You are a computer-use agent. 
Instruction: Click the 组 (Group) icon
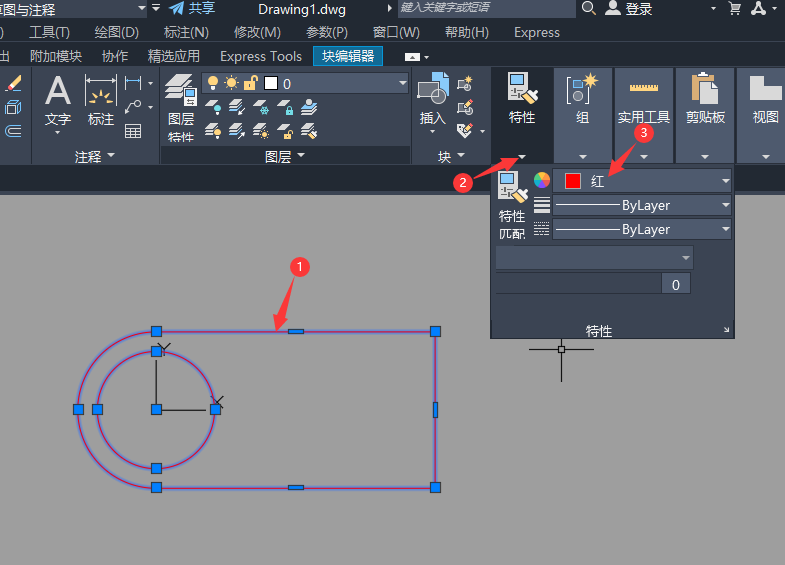click(x=582, y=90)
